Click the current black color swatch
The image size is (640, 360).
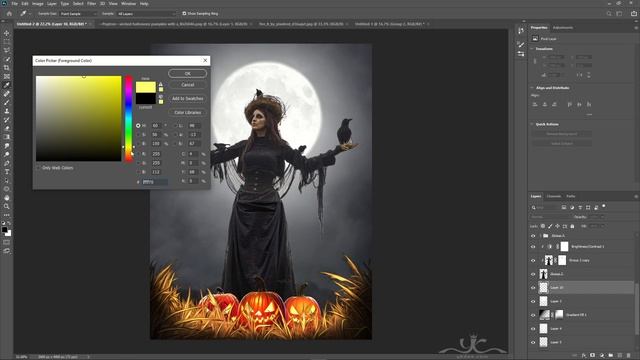(146, 98)
